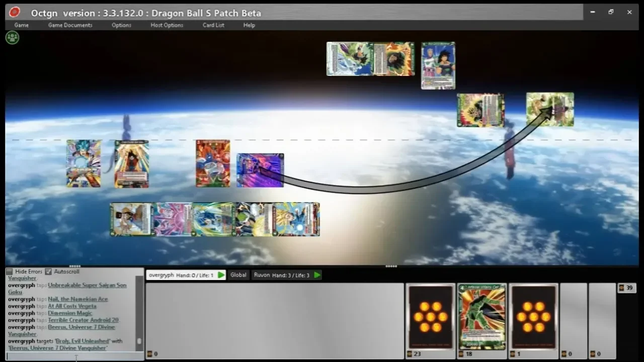Select the tapped purple Beerus card on table

pyautogui.click(x=260, y=170)
